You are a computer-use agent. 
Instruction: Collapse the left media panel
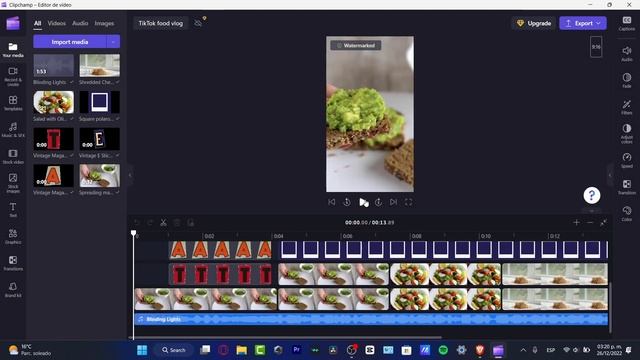tap(130, 175)
